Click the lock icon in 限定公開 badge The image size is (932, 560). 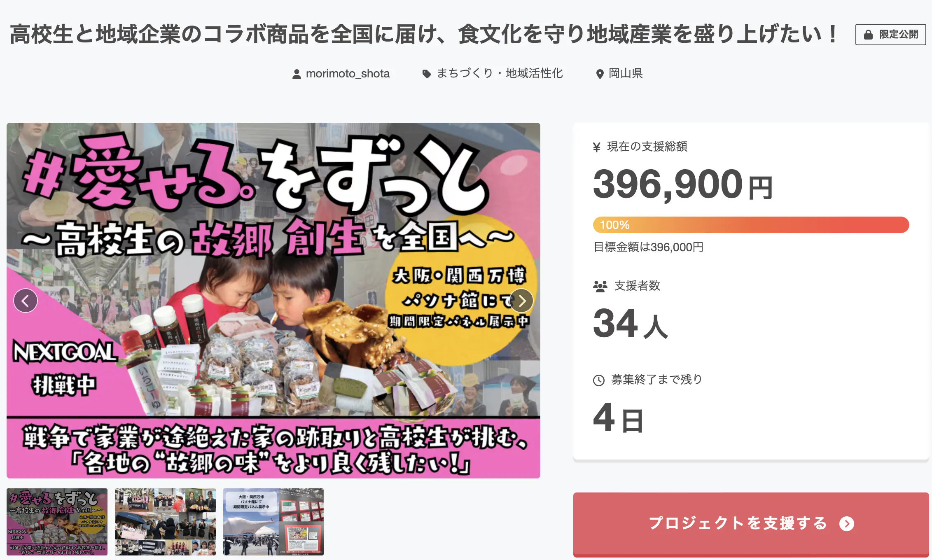(868, 35)
